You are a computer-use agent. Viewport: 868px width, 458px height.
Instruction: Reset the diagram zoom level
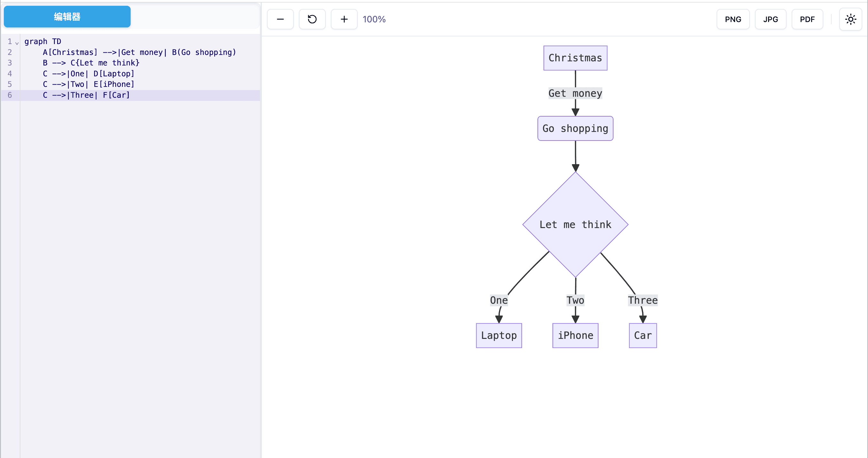click(312, 19)
